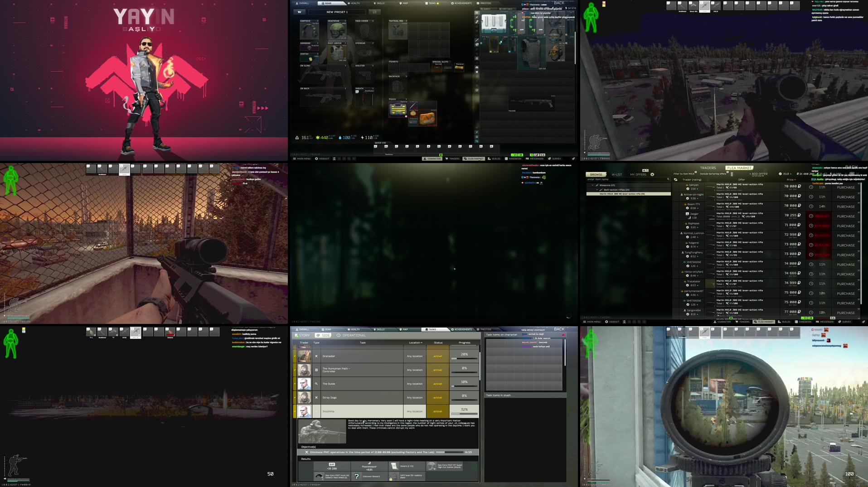Switch to the TRADERS tab above the offer list
This screenshot has width=868, height=487.
pyautogui.click(x=708, y=168)
